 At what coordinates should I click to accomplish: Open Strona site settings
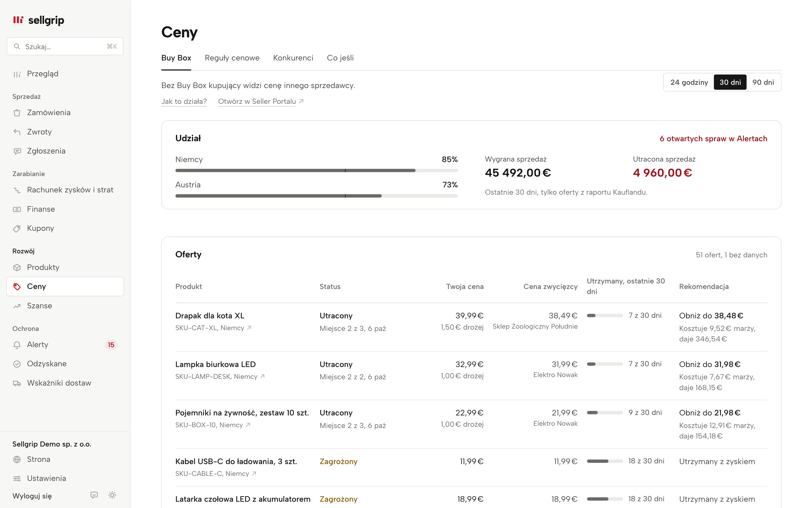(x=65, y=459)
